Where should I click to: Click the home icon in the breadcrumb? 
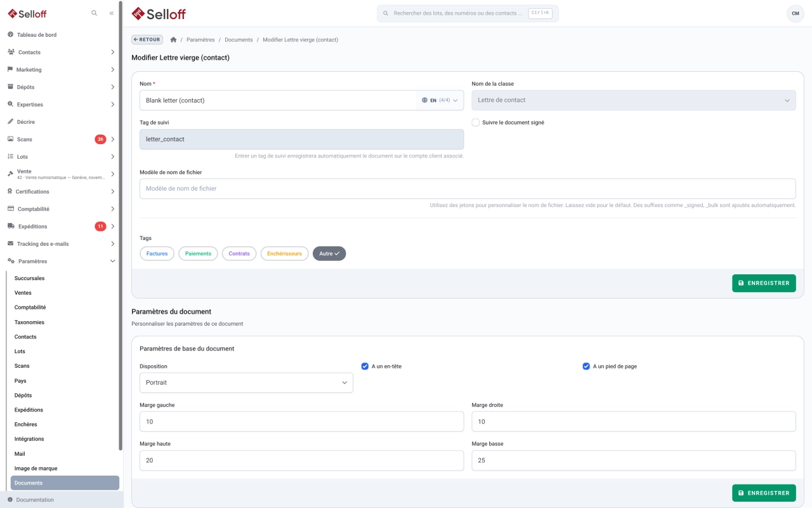click(173, 39)
